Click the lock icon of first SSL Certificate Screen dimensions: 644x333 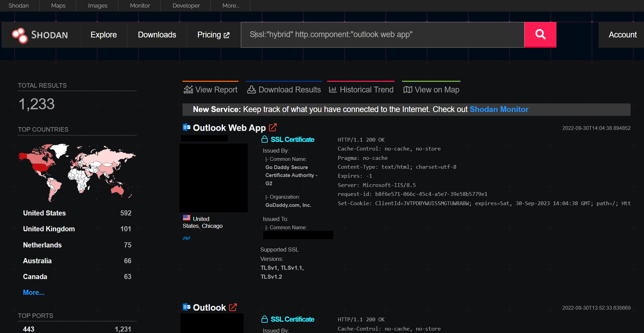click(265, 139)
